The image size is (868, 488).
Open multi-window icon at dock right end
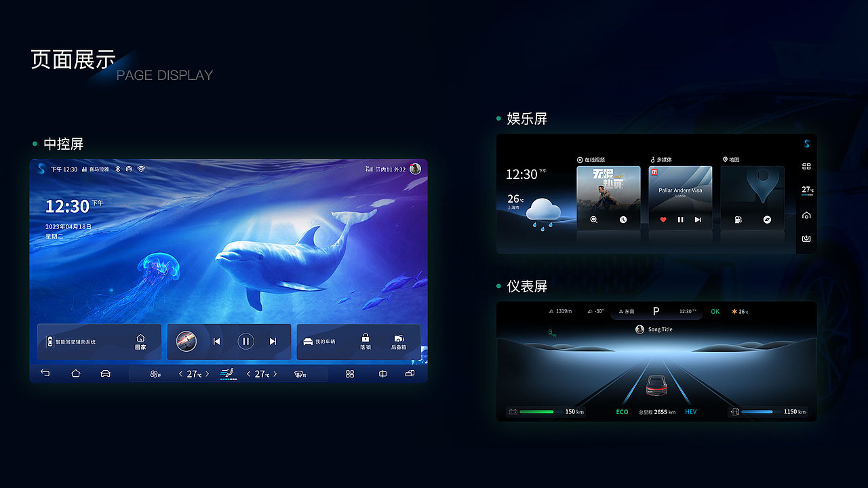[x=410, y=373]
